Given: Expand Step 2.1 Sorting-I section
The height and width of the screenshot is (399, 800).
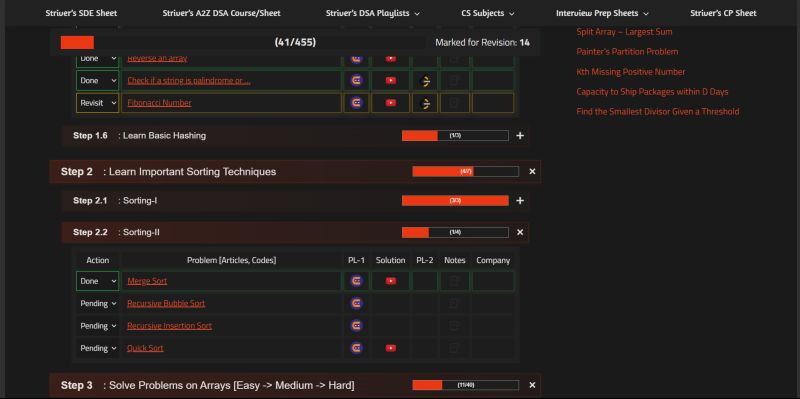Looking at the screenshot, I should coord(520,201).
